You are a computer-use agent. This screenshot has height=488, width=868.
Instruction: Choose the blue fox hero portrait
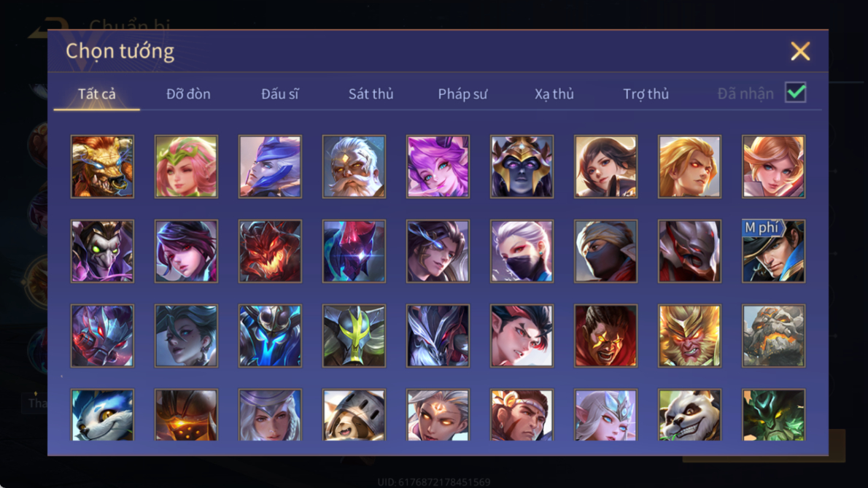point(102,415)
